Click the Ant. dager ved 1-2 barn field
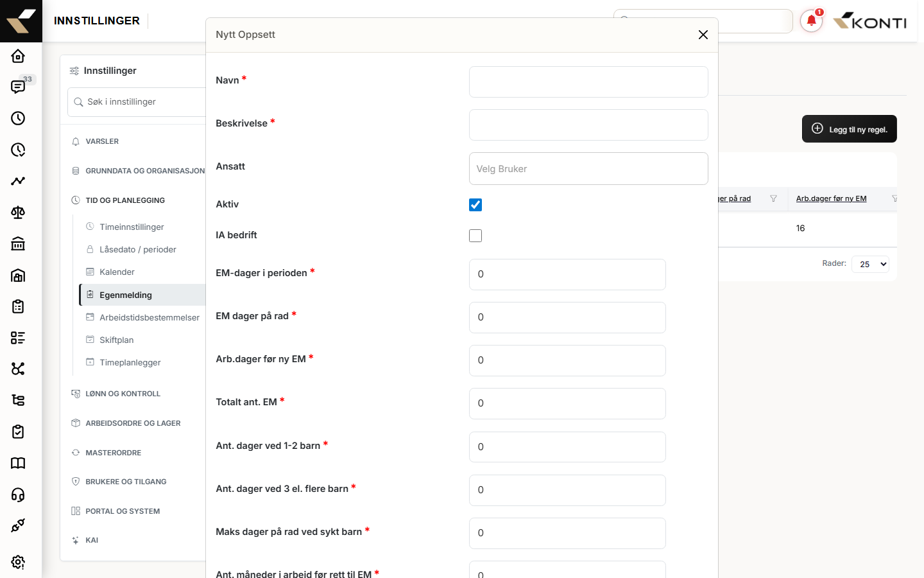The image size is (924, 578). tap(567, 447)
